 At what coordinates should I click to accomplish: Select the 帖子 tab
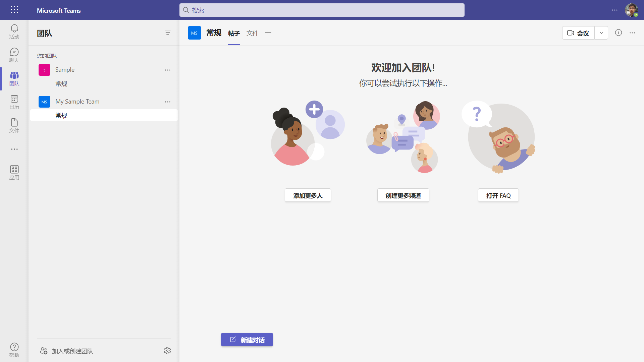[234, 33]
